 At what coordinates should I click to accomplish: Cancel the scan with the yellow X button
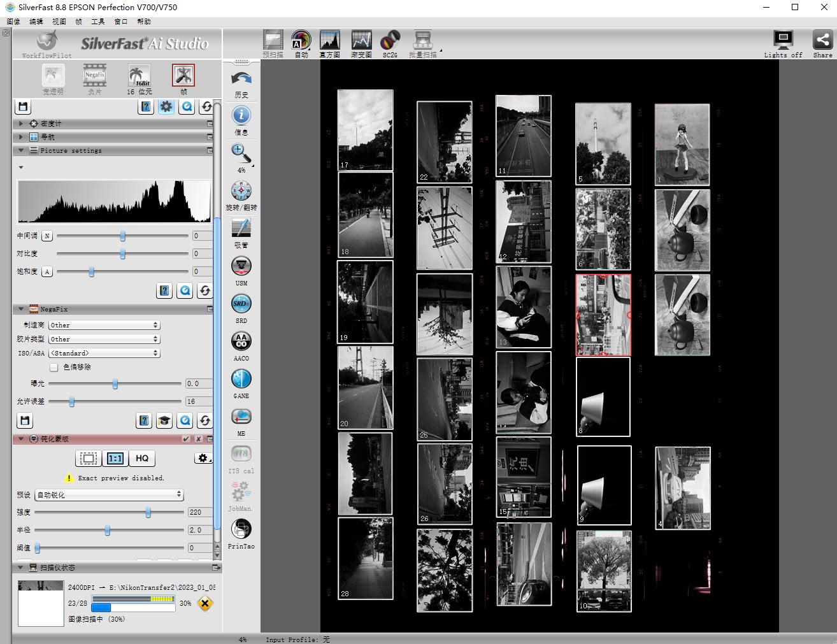pyautogui.click(x=204, y=603)
